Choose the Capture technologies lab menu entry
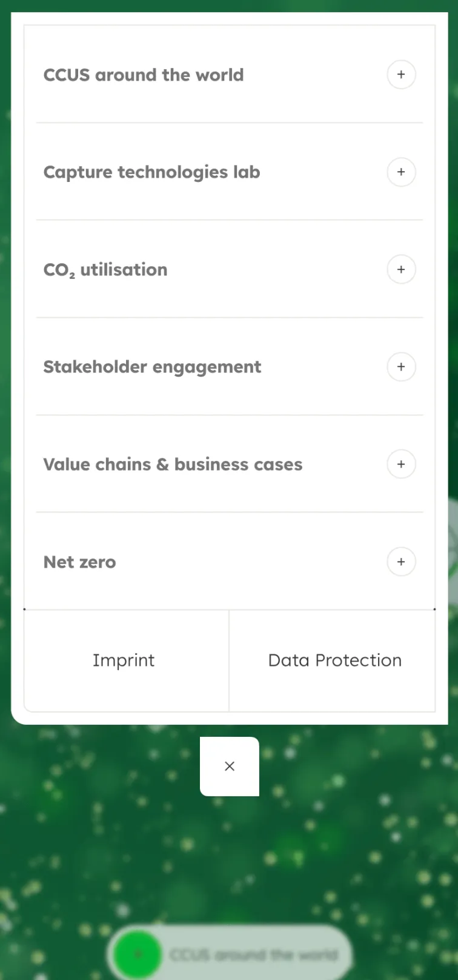Image resolution: width=458 pixels, height=980 pixels. pyautogui.click(x=151, y=172)
